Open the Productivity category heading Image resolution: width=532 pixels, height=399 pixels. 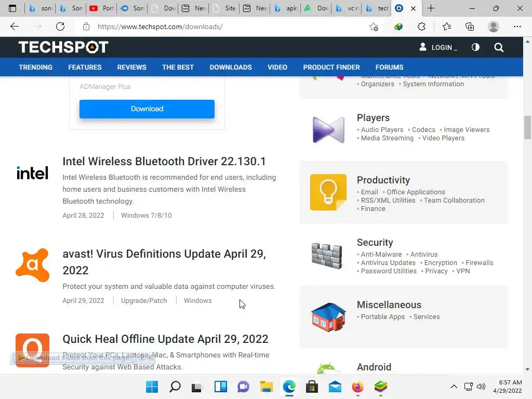point(383,180)
